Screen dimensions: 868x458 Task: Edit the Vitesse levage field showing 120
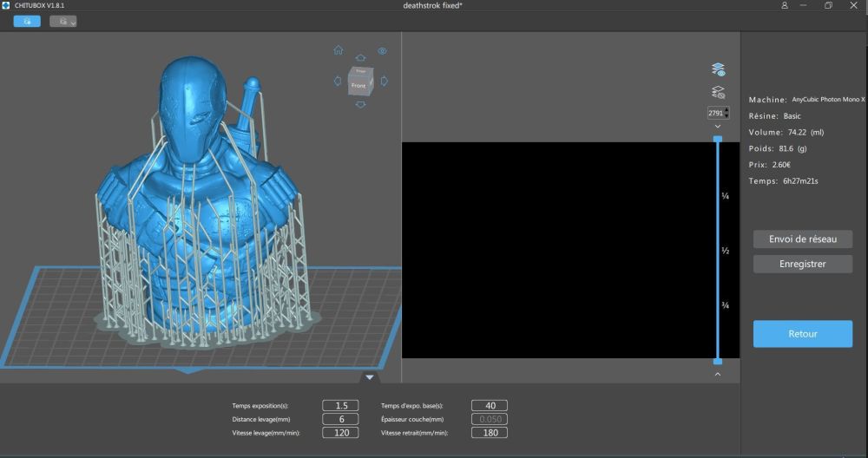point(340,433)
